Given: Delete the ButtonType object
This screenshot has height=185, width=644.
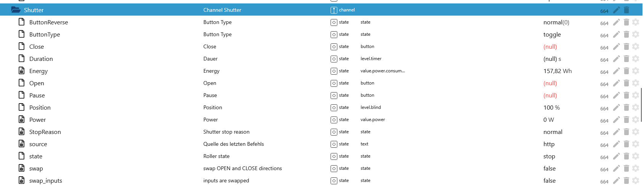Looking at the screenshot, I should [626, 35].
